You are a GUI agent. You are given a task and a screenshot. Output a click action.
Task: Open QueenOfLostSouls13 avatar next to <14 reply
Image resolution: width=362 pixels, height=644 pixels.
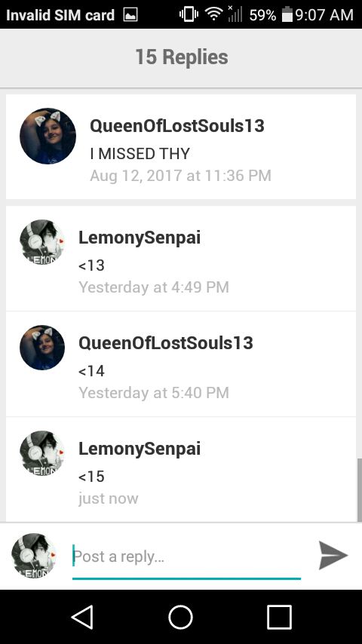click(x=42, y=348)
